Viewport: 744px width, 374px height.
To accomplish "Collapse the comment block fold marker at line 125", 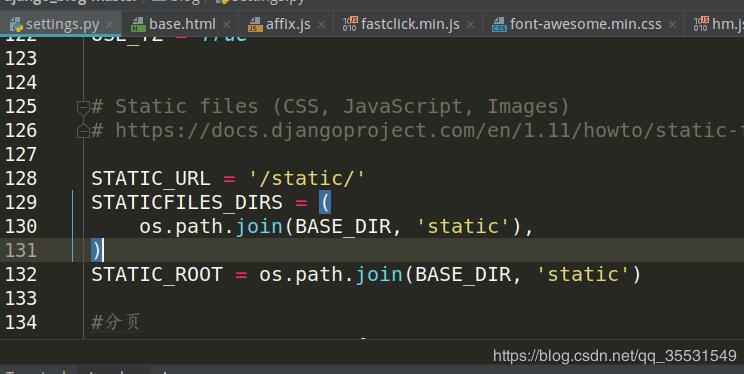I will pyautogui.click(x=83, y=107).
